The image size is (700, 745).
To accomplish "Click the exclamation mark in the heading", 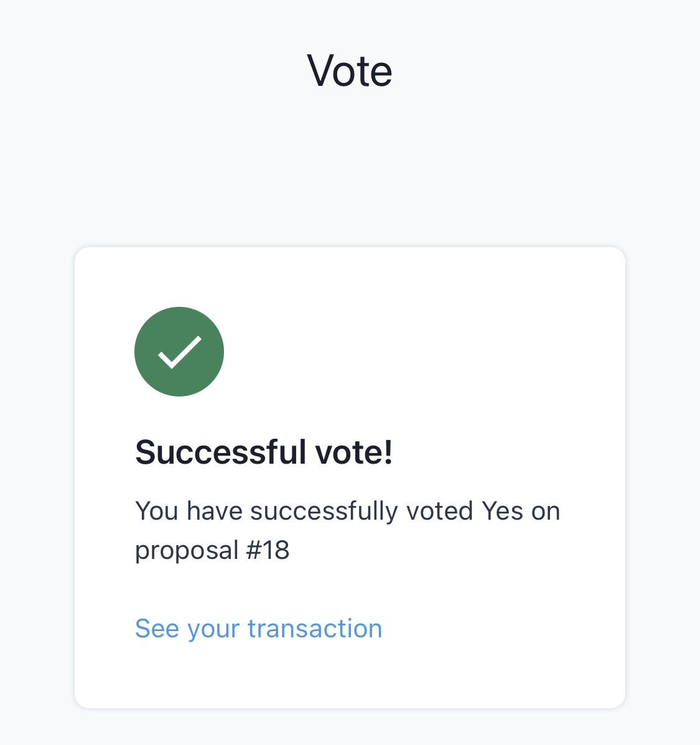I will pyautogui.click(x=388, y=452).
